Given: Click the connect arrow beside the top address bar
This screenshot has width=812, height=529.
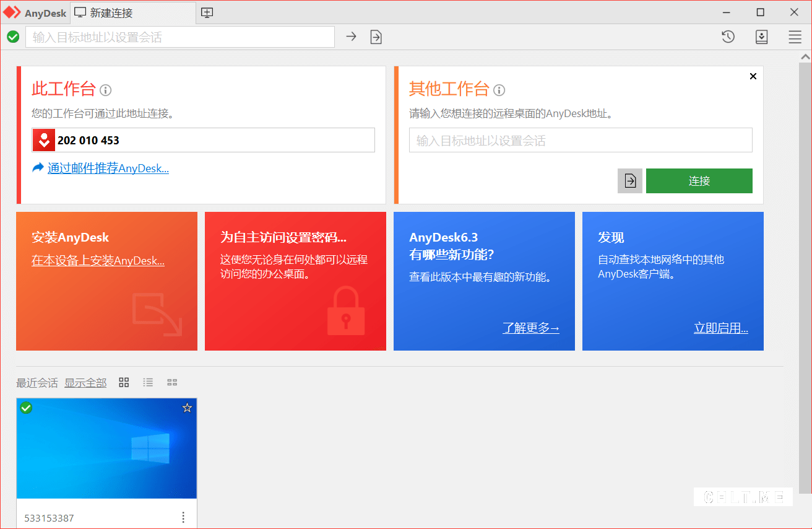Looking at the screenshot, I should click(351, 37).
